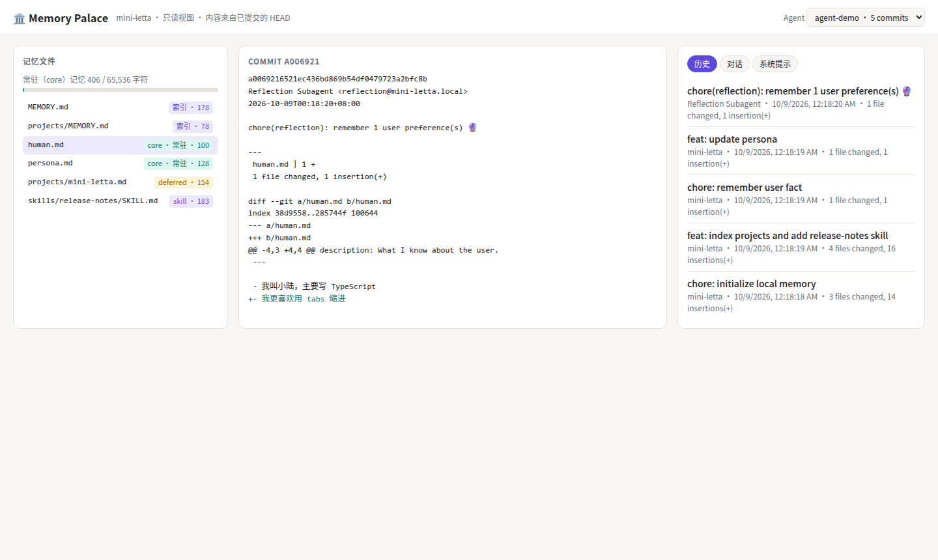Click the COMMIT A006921 heading
Screen dimensions: 938x560
tap(284, 62)
